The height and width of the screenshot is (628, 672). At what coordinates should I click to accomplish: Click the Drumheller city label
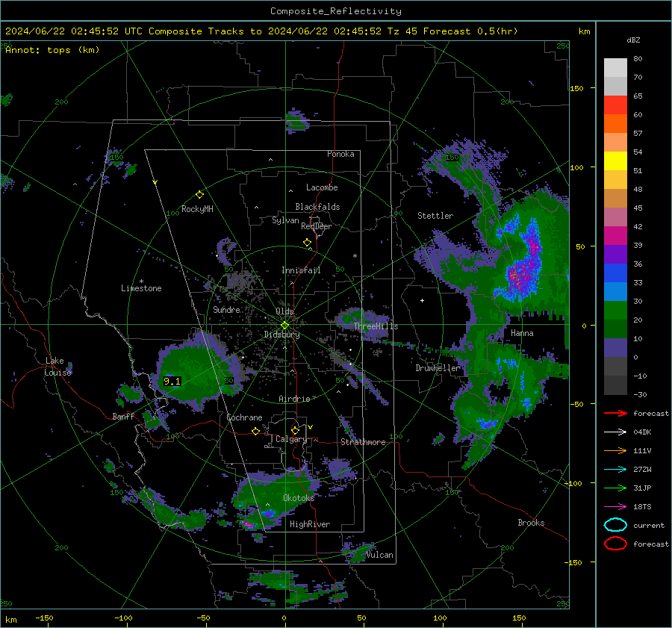438,368
